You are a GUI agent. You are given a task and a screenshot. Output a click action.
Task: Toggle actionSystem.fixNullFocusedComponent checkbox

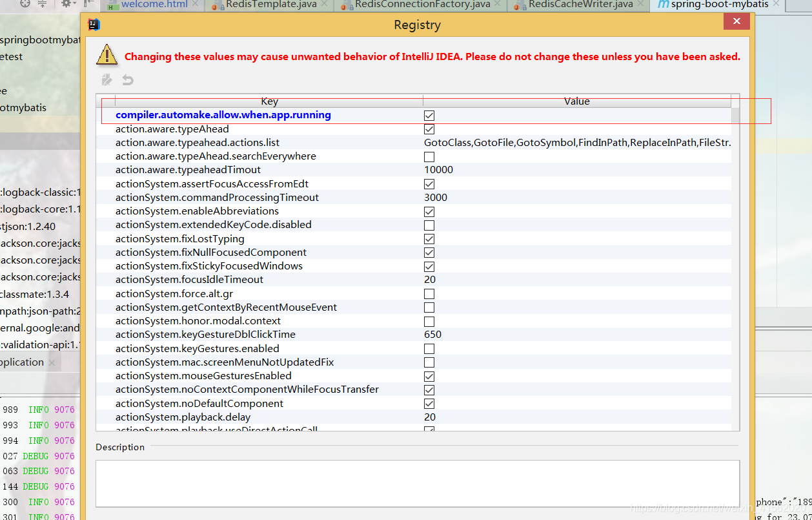[x=429, y=253]
